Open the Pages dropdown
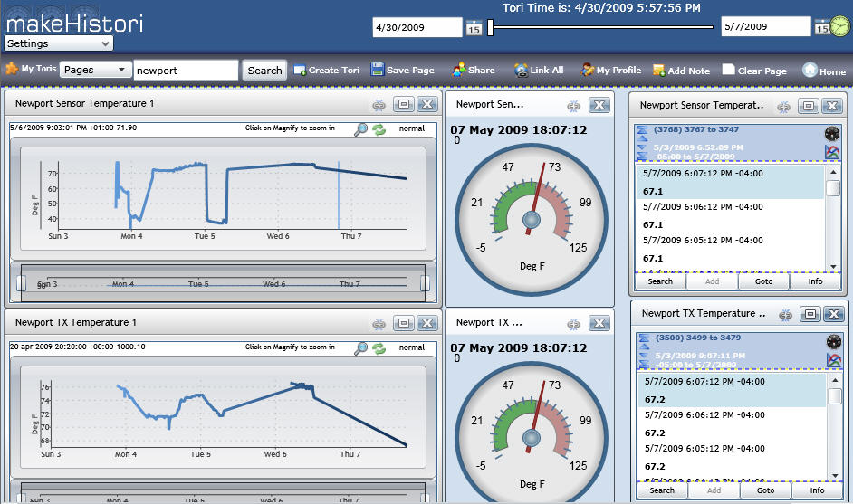The height and width of the screenshot is (504, 853). [96, 70]
